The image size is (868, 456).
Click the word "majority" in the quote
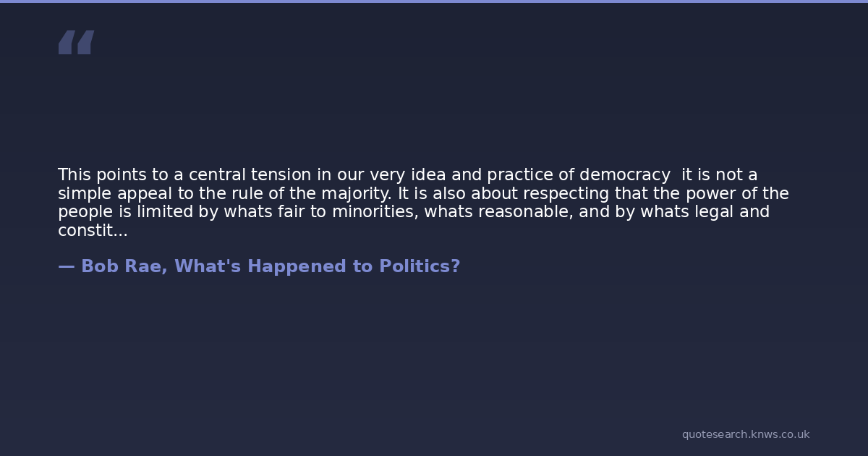pos(354,194)
